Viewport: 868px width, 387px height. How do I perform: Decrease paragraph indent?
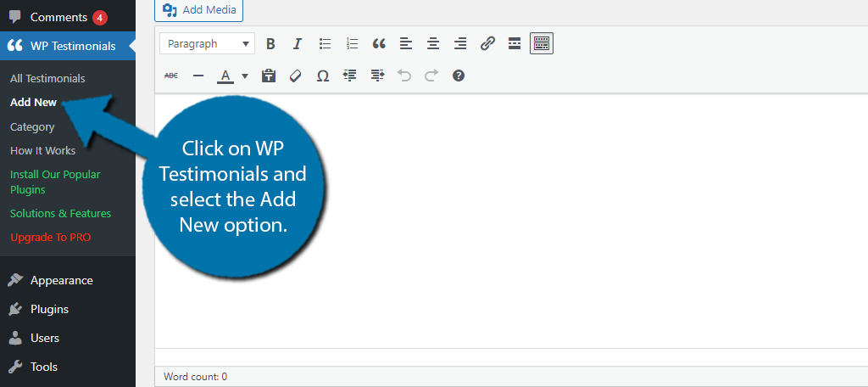point(350,76)
